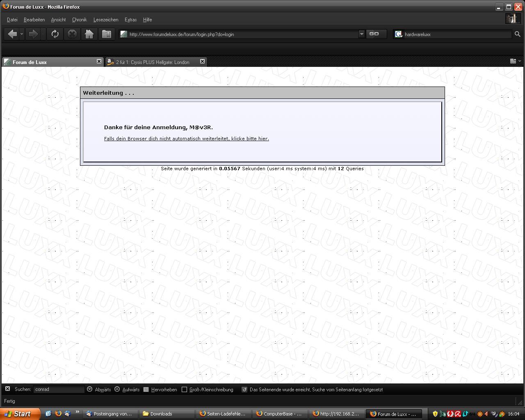Click the first Quick Launch icon
Viewport: 525px width, 420px height.
[x=48, y=413]
